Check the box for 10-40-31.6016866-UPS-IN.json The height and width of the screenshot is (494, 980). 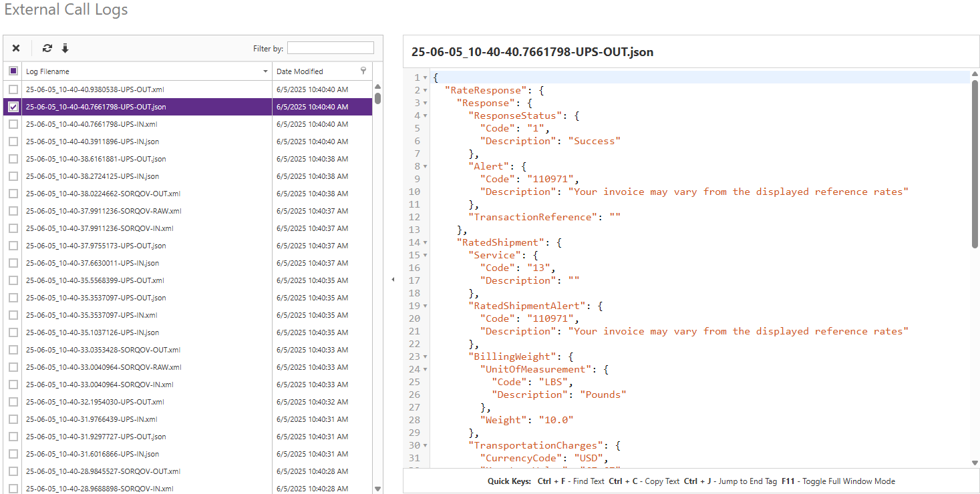point(13,454)
